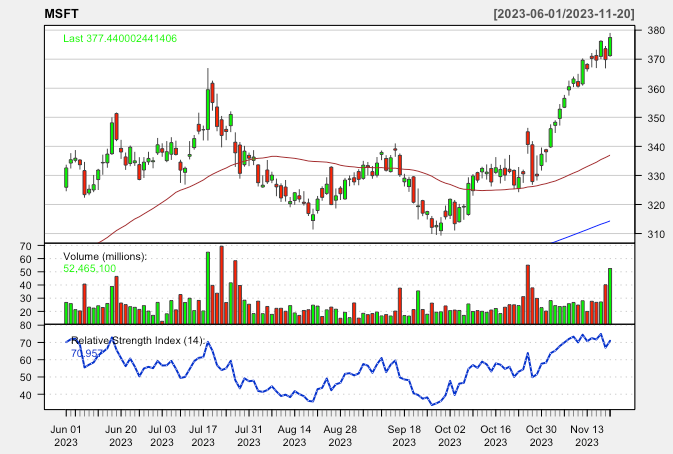Screen dimensions: 673x454
Task: Click the 370 price axis label
Action: [x=656, y=60]
